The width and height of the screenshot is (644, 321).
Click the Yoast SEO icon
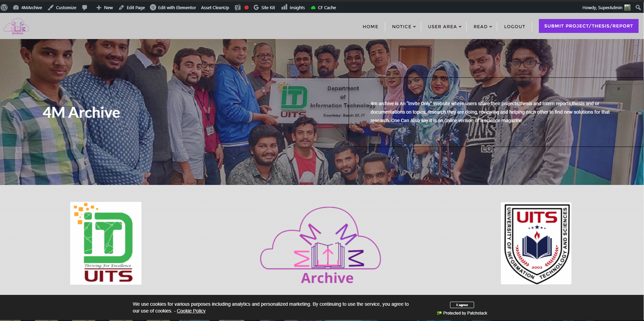238,7
